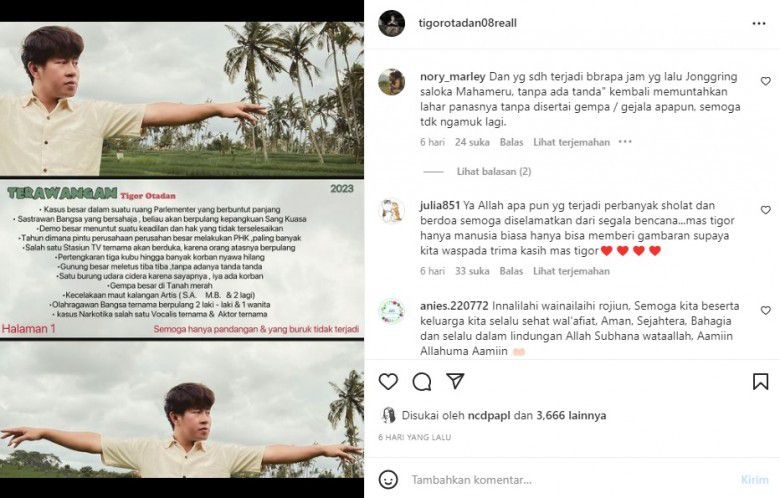View the 3,666 lainnya likes list
The width and height of the screenshot is (780, 498).
coord(571,415)
